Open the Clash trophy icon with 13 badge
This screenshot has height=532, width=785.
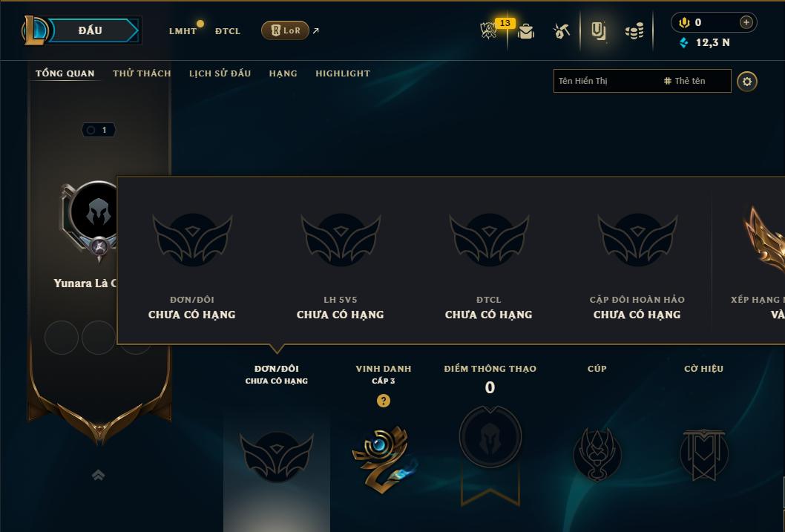click(x=489, y=30)
